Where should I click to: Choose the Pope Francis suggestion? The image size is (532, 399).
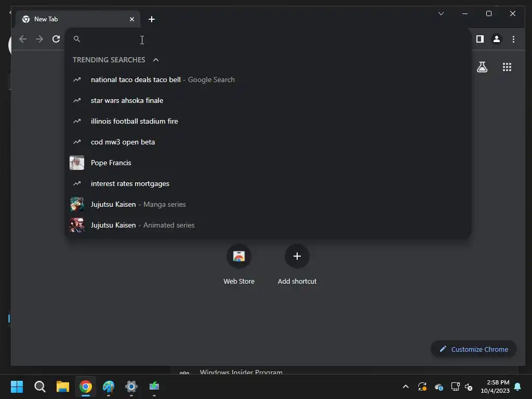(x=268, y=163)
